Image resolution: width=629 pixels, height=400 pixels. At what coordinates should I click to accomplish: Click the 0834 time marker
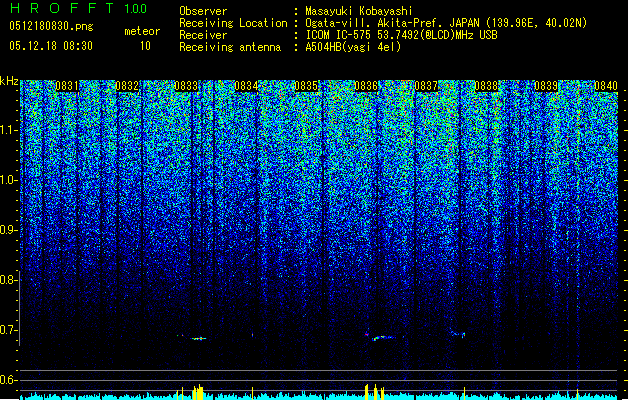point(246,86)
